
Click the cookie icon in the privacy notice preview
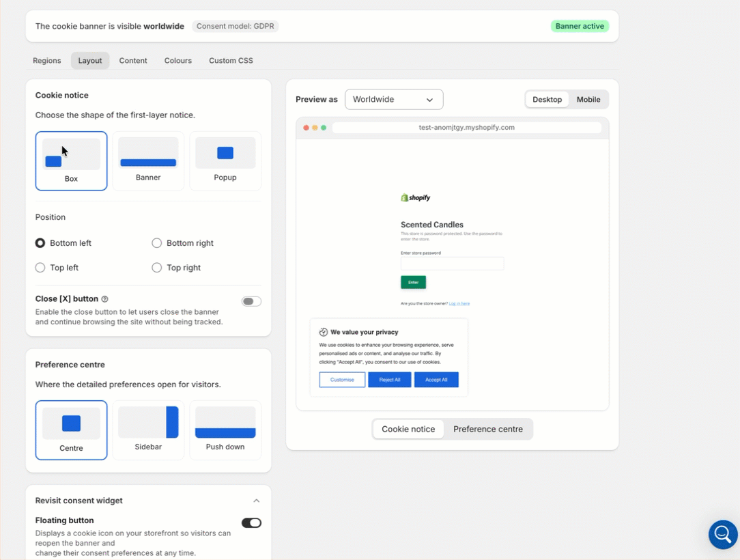pyautogui.click(x=324, y=332)
